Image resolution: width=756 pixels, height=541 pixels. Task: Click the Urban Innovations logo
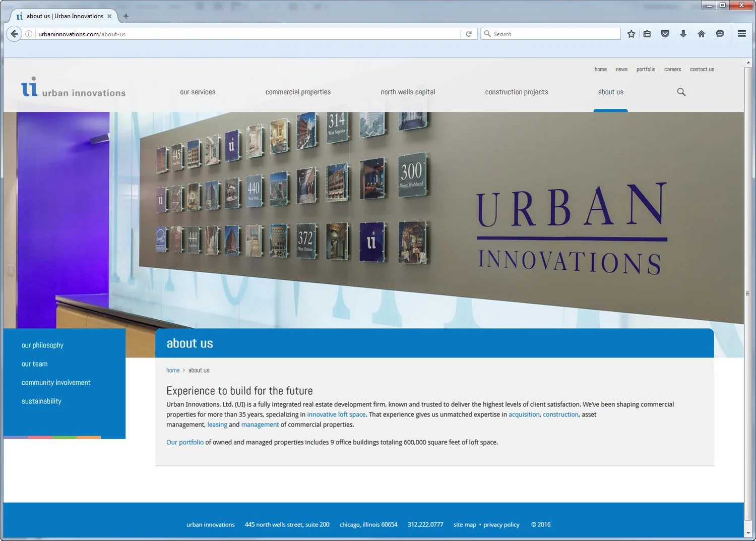tap(74, 87)
